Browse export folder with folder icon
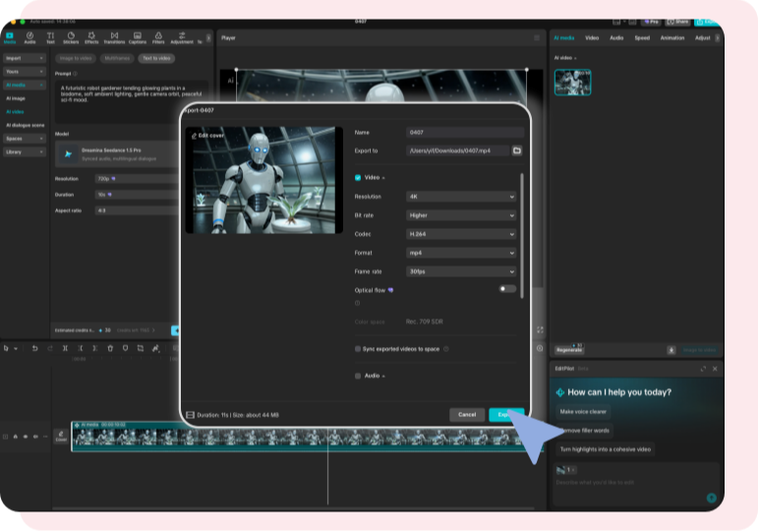The width and height of the screenshot is (759, 532). click(516, 150)
